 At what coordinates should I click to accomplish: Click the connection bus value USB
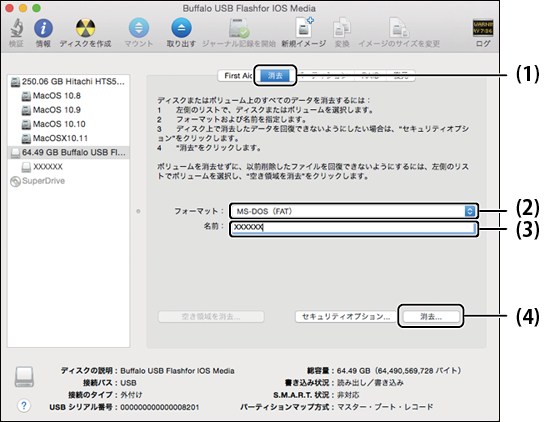tap(128, 383)
